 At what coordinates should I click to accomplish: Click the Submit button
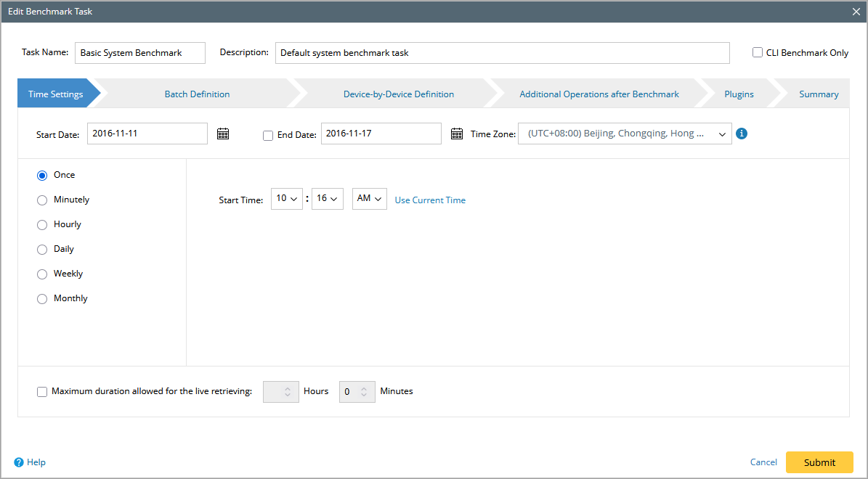(819, 462)
